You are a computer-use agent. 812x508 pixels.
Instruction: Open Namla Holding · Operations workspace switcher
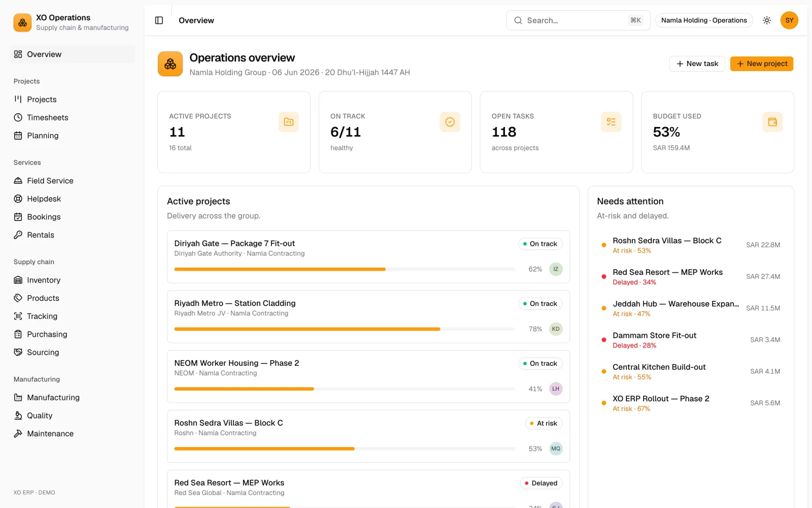click(704, 20)
